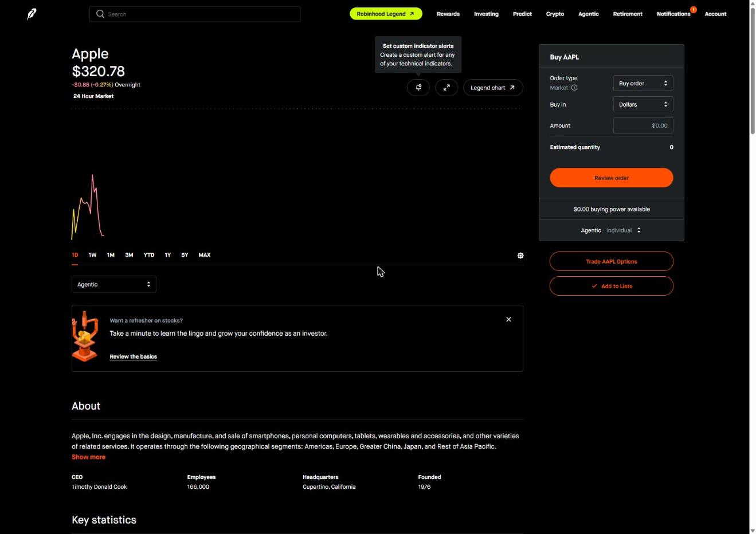Click notifications alert badge

pos(694,9)
